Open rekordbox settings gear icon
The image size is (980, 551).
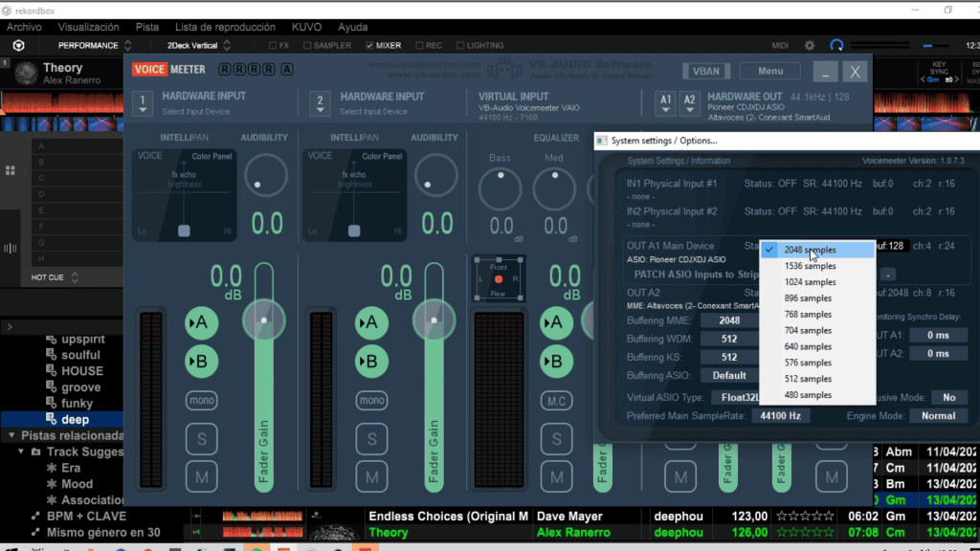point(810,45)
